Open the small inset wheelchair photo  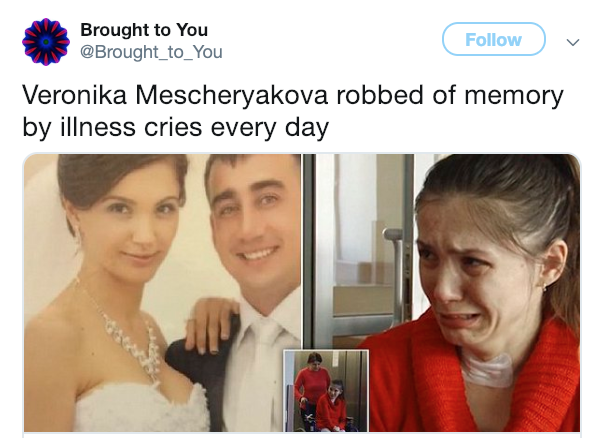pos(326,391)
